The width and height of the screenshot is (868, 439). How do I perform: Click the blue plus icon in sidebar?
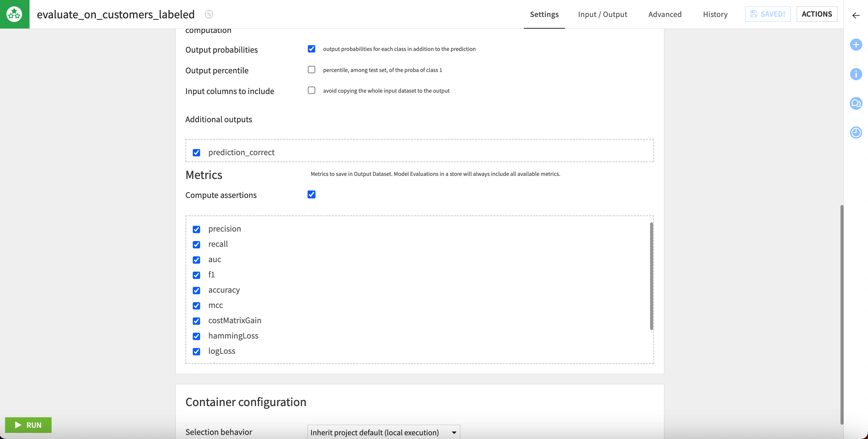click(x=856, y=45)
